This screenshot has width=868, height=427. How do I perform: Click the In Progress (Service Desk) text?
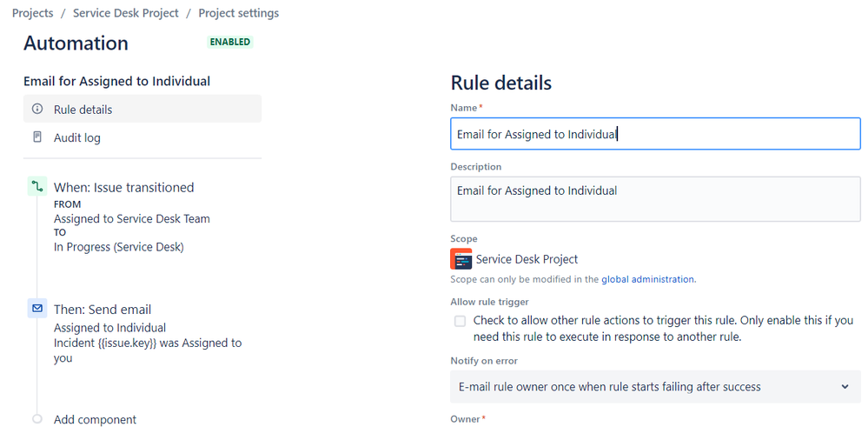(x=118, y=247)
